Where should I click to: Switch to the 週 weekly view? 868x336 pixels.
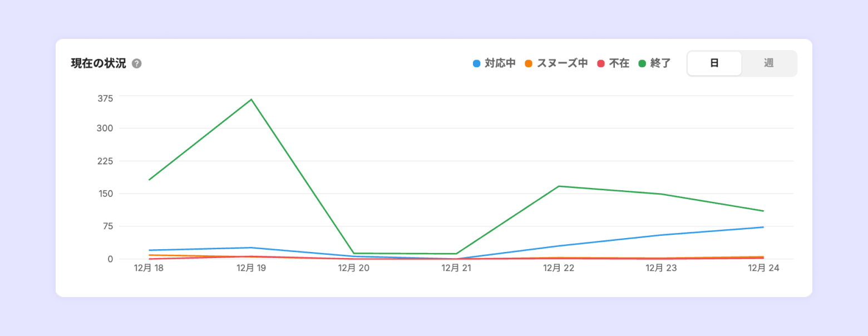(768, 63)
